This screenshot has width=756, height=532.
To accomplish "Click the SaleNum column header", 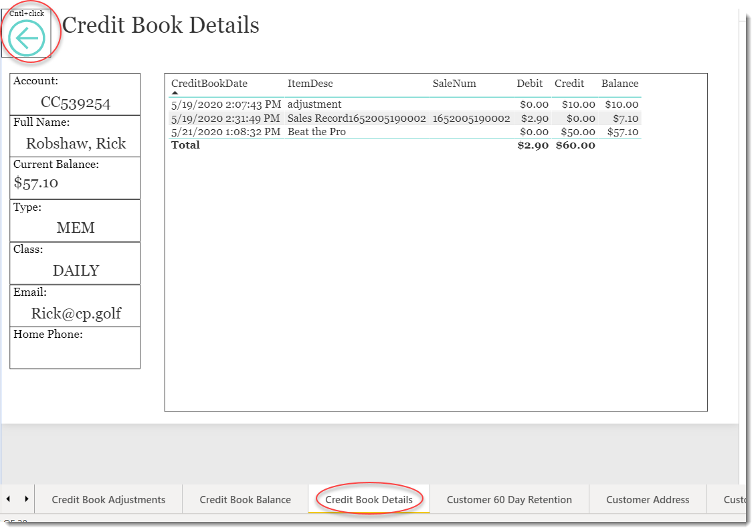I will pos(454,84).
